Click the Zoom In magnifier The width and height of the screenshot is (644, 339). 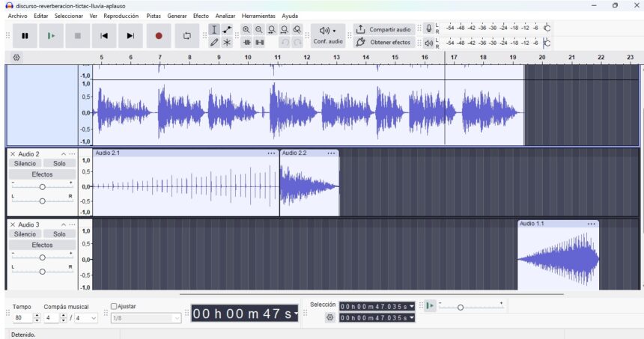tap(246, 29)
